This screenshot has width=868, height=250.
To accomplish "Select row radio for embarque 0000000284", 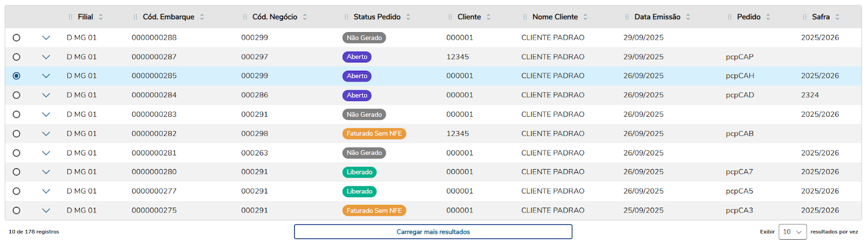I will (x=16, y=95).
